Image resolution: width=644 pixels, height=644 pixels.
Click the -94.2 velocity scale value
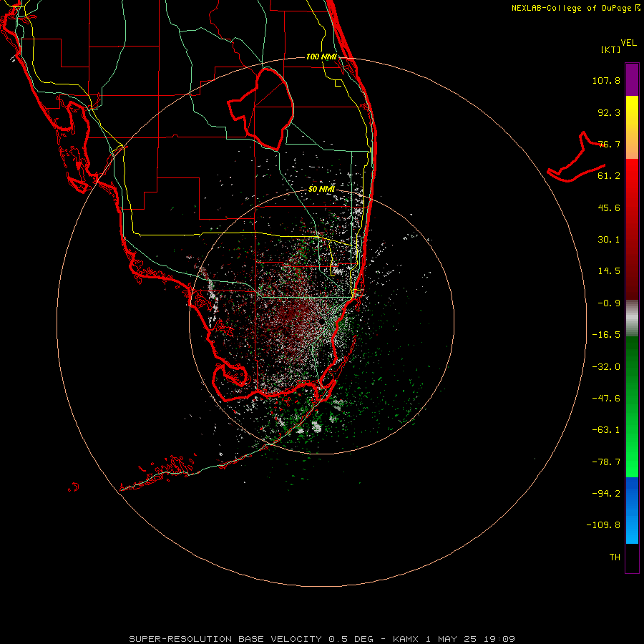click(606, 494)
